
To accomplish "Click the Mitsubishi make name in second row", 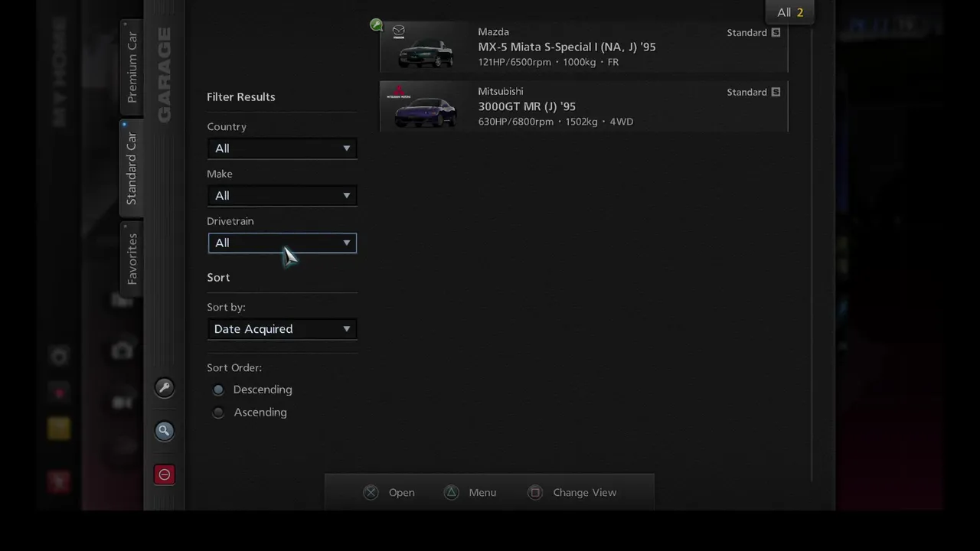I will point(501,92).
